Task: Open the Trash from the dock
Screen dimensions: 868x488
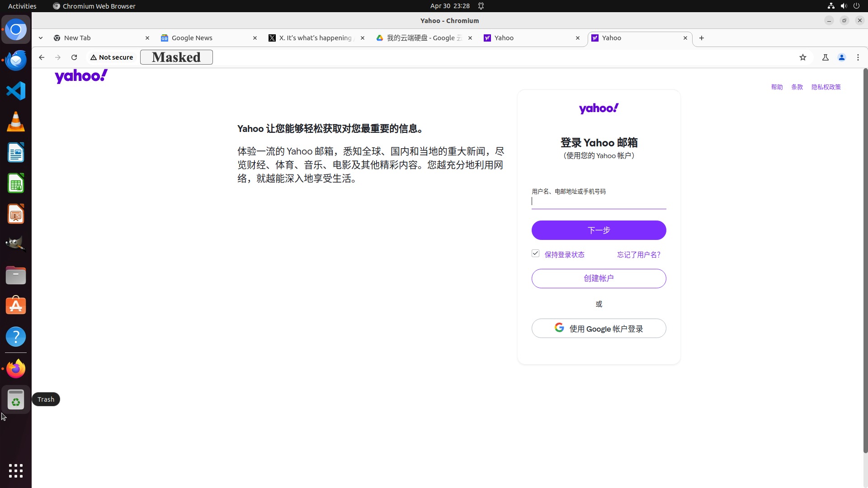Action: point(16,399)
